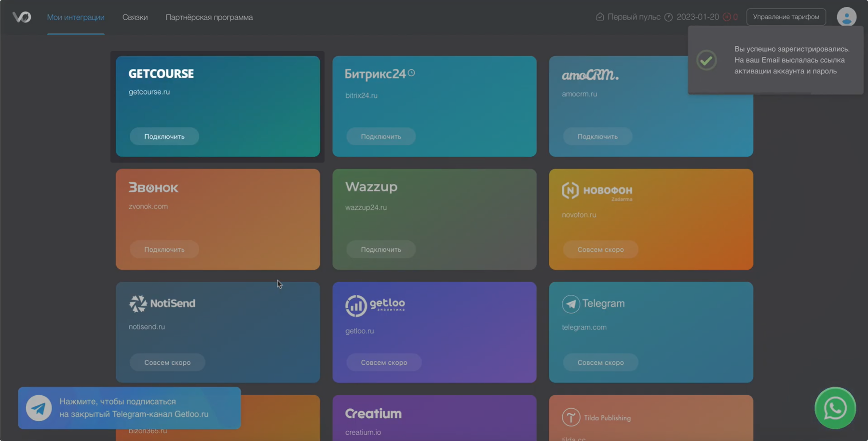This screenshot has height=441, width=868.
Task: Open the user profile avatar
Action: click(846, 17)
